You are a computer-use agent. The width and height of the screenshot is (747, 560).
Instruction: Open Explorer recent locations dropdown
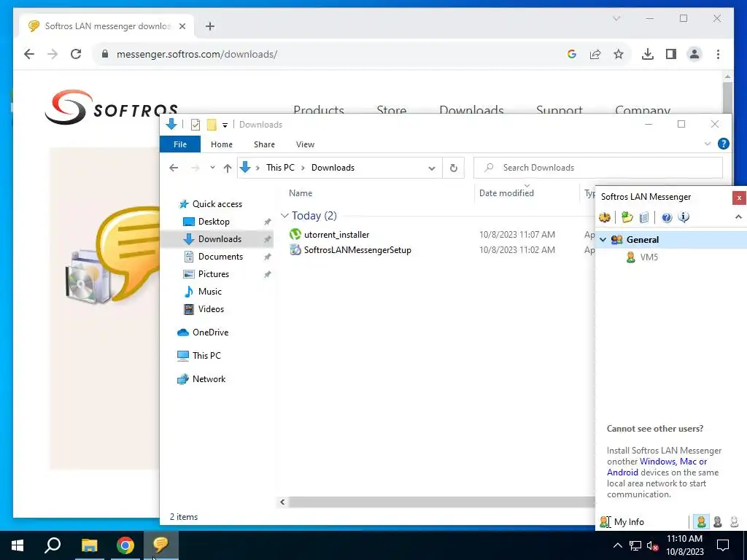[212, 168]
